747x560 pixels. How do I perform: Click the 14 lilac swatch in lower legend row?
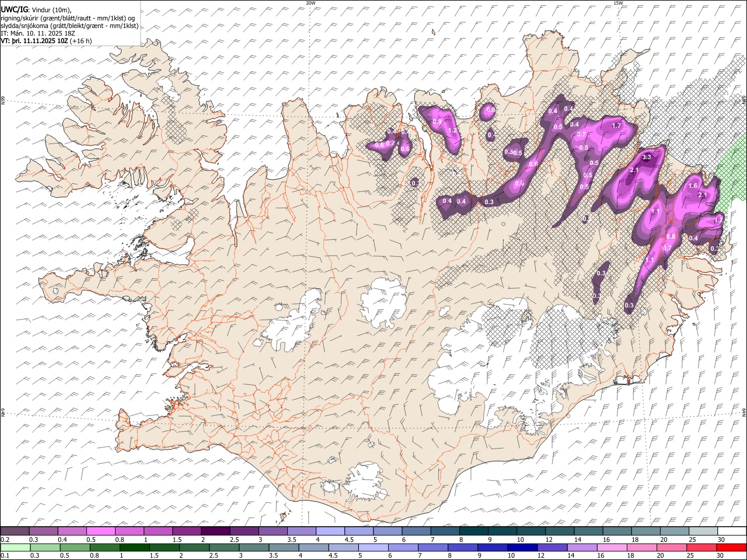[582, 547]
